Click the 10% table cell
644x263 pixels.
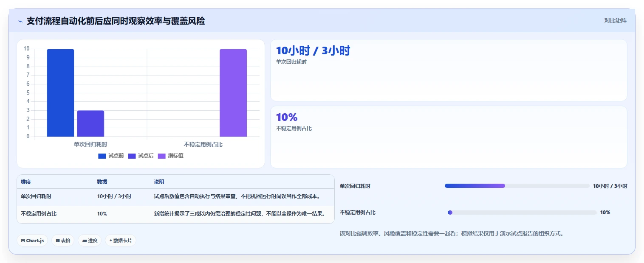click(x=102, y=214)
